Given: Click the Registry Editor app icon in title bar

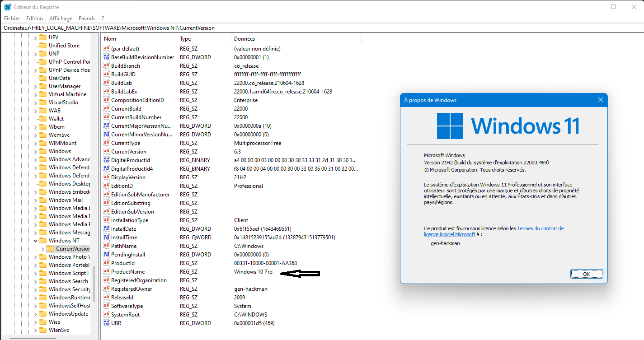Looking at the screenshot, I should [8, 7].
